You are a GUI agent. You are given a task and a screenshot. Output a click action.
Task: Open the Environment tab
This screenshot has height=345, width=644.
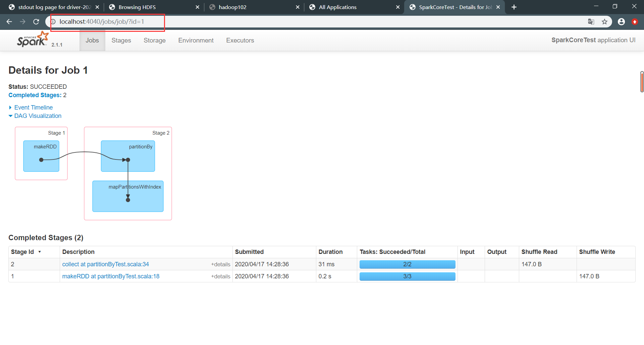pos(196,40)
